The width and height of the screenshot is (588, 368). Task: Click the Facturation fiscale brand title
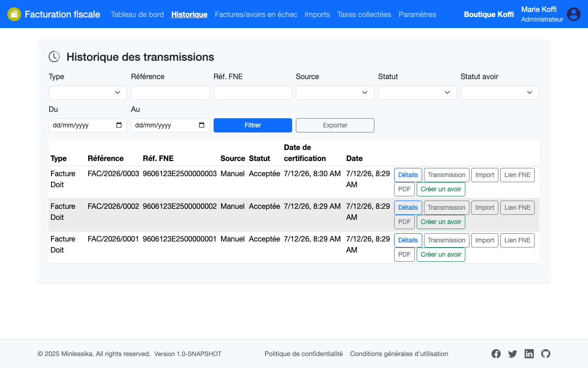62,14
